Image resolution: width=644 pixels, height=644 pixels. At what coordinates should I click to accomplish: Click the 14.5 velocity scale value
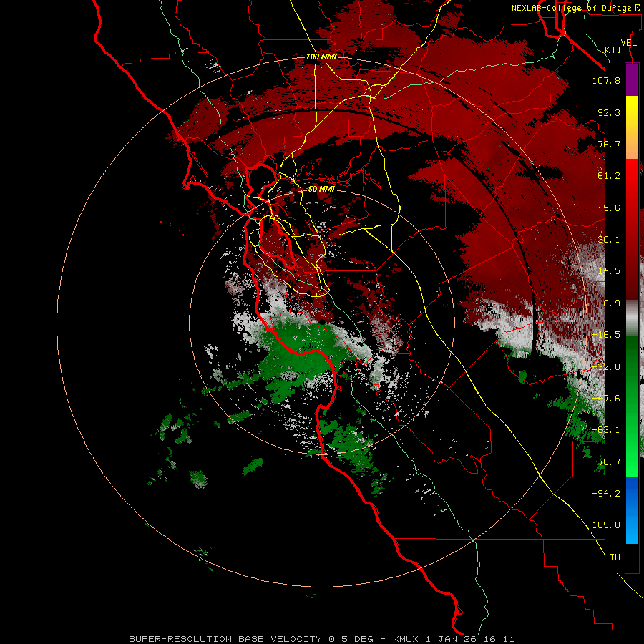point(609,271)
